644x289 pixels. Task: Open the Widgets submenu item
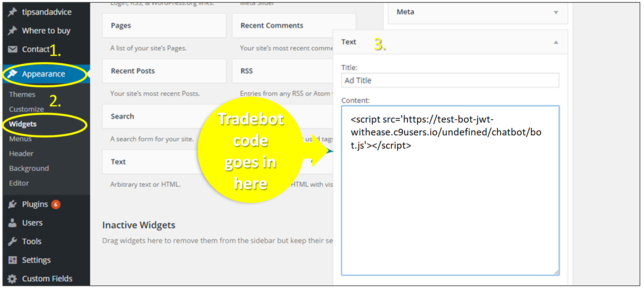point(23,124)
